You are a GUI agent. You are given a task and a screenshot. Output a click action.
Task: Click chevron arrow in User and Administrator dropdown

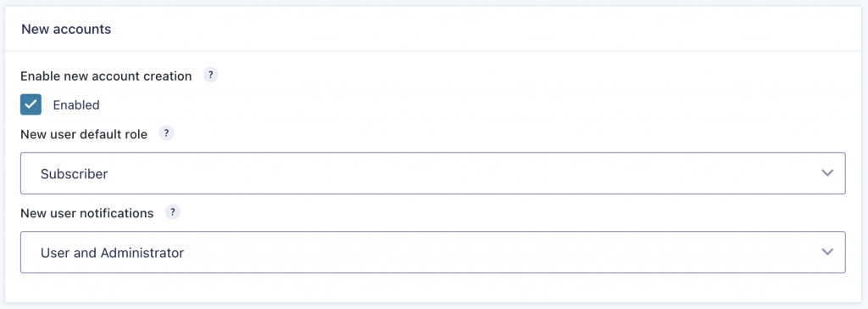tap(827, 252)
